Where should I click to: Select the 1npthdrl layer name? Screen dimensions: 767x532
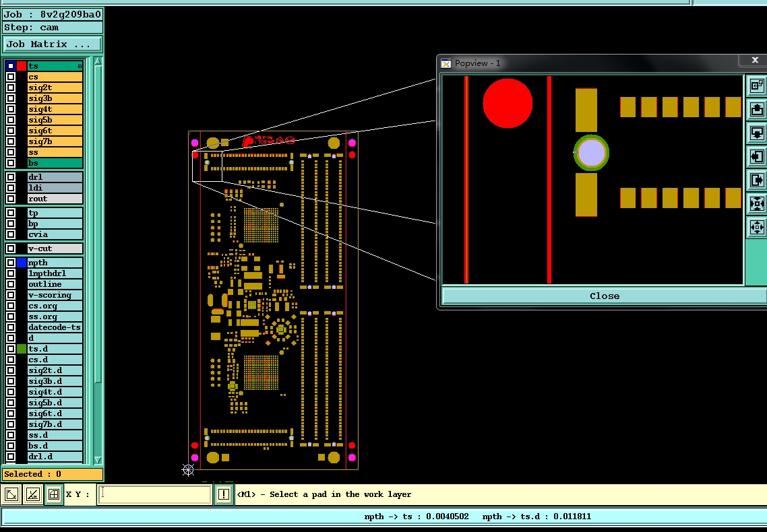[55, 273]
